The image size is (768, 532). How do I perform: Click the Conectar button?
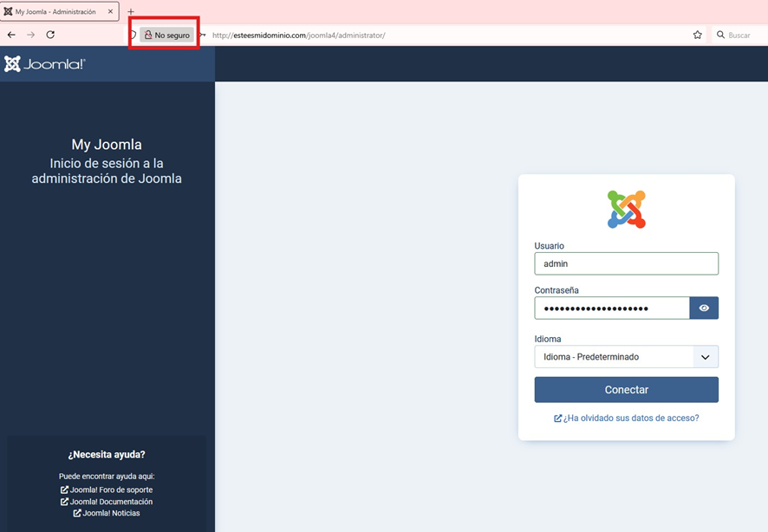[x=627, y=390]
